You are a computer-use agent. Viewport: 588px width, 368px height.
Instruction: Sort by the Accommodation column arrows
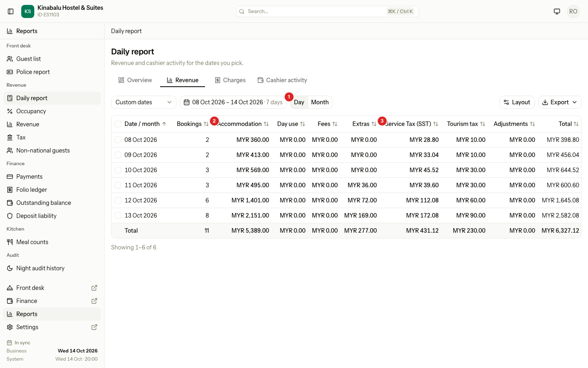pos(266,124)
